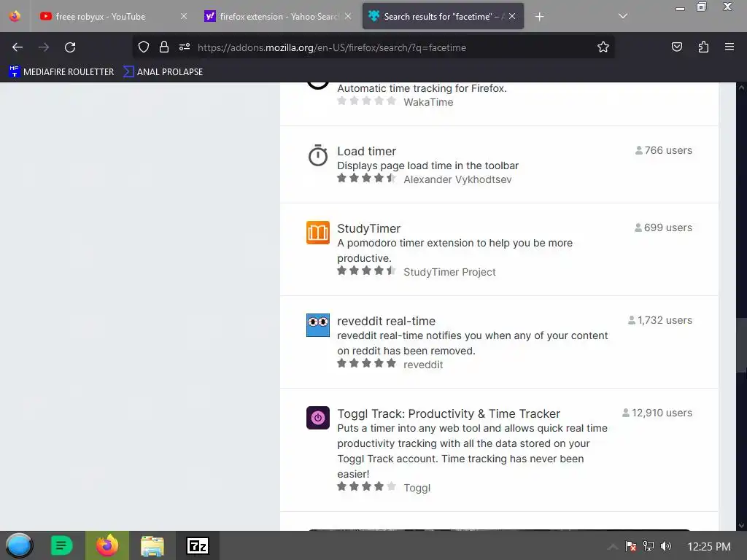Open site permissions icon in address bar
The image size is (747, 560).
pos(185,47)
